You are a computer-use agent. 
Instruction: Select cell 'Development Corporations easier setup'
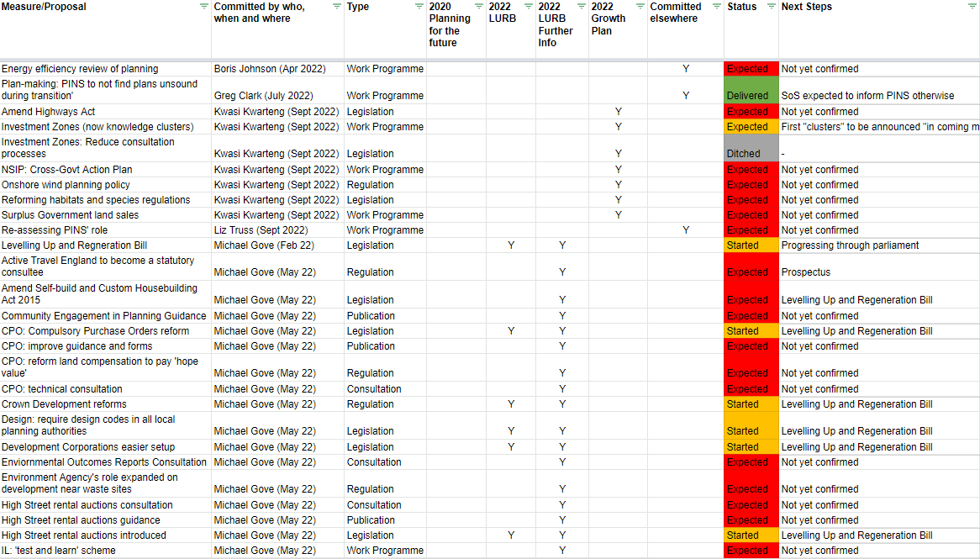[106, 447]
